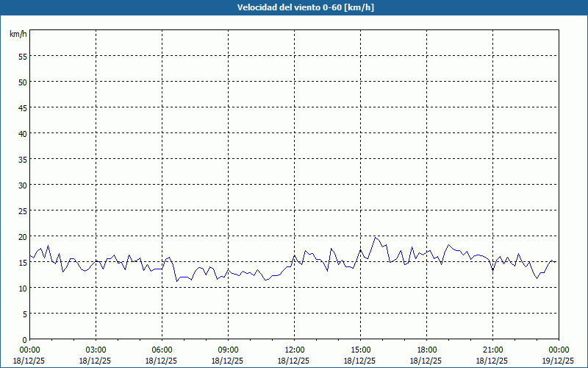Select the 12:00 time marker

click(x=294, y=350)
